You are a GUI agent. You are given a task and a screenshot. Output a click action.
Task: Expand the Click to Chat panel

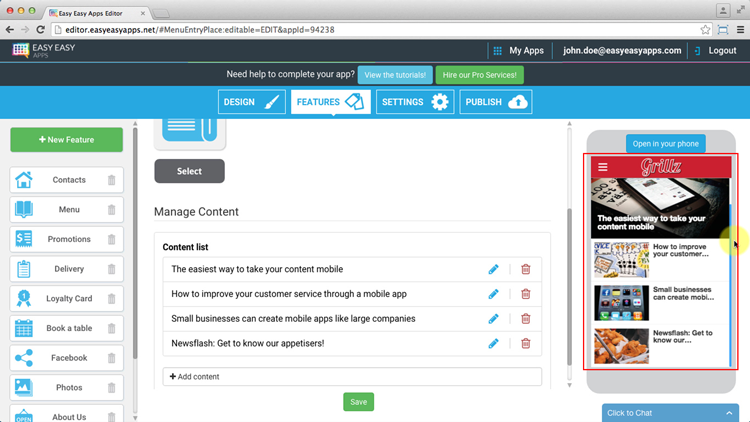(670, 413)
